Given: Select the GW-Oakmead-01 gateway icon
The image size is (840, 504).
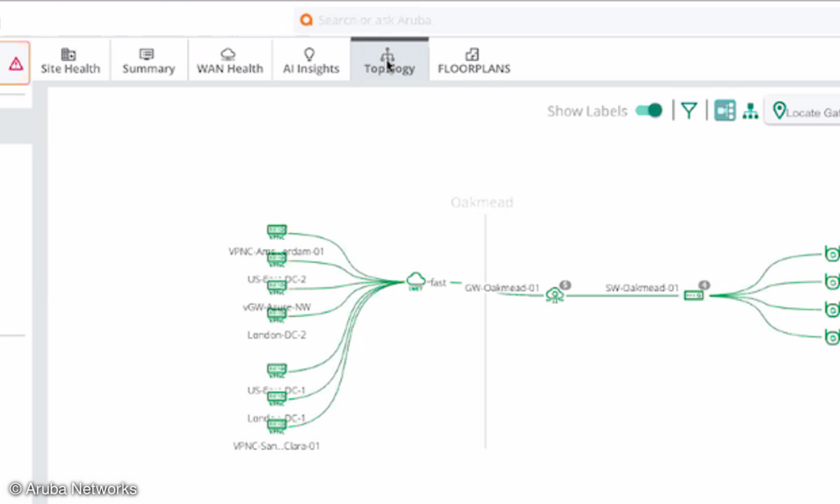Looking at the screenshot, I should [x=554, y=296].
